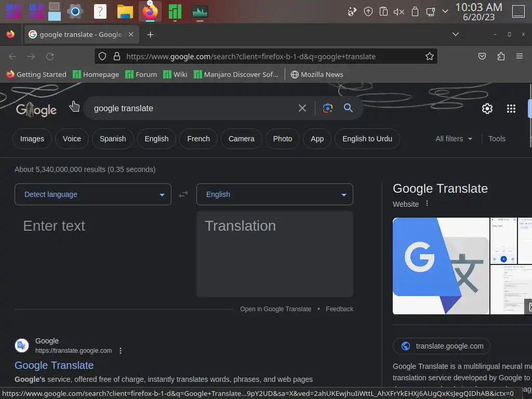The width and height of the screenshot is (532, 399).
Task: Open the Google Translate result title
Action: 54,365
